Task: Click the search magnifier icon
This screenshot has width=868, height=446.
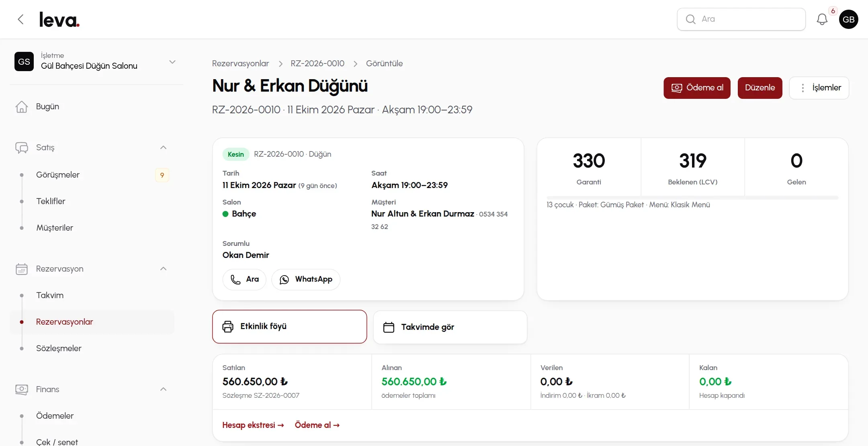Action: pyautogui.click(x=690, y=19)
